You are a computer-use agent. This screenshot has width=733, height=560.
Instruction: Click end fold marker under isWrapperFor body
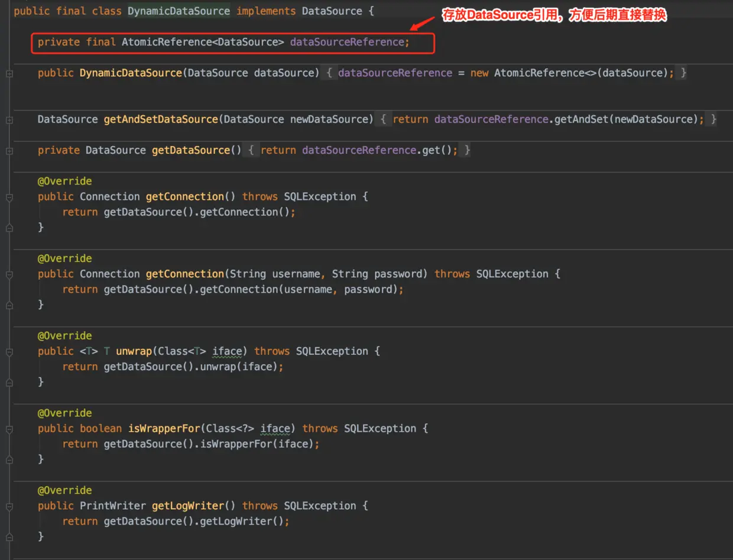[8, 459]
